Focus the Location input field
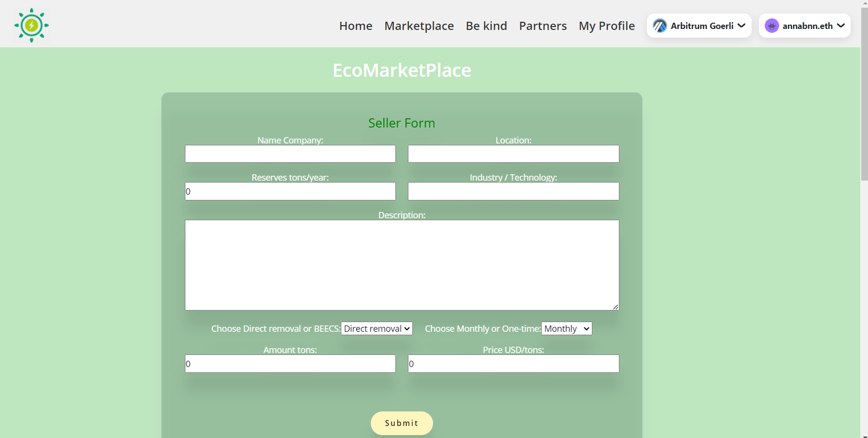This screenshot has height=438, width=868. 513,154
